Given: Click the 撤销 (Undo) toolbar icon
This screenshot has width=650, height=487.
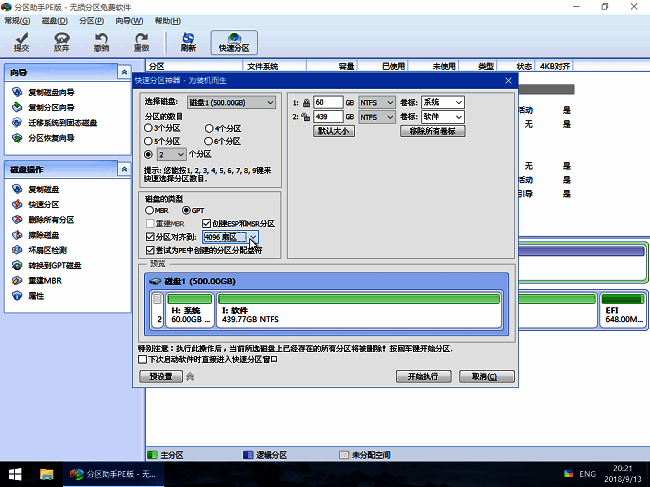Looking at the screenshot, I should [101, 41].
